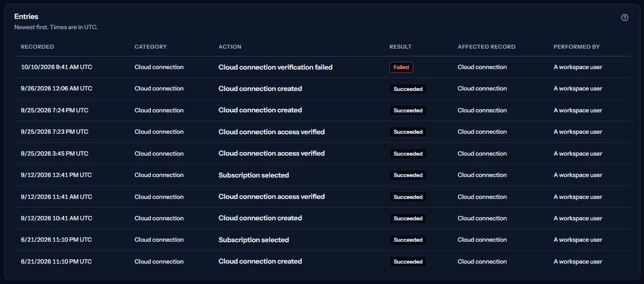Click timestamp 9/25/2026 7:23 PM UTC

click(x=55, y=132)
